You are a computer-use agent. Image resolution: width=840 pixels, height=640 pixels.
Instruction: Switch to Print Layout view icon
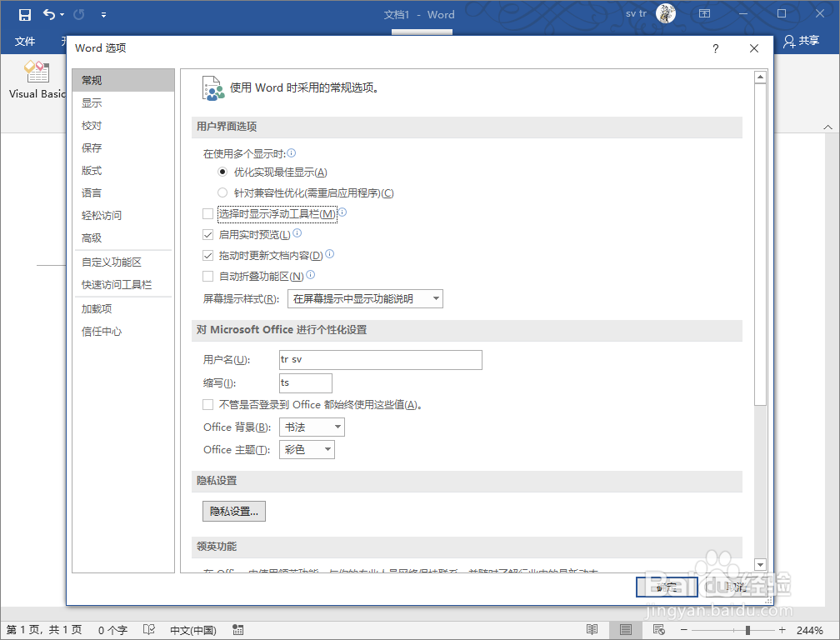click(625, 630)
